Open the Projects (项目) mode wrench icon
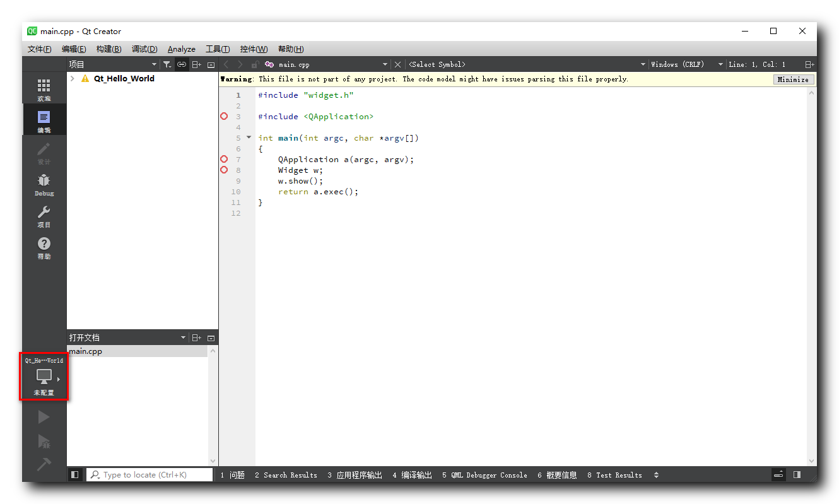 point(44,216)
